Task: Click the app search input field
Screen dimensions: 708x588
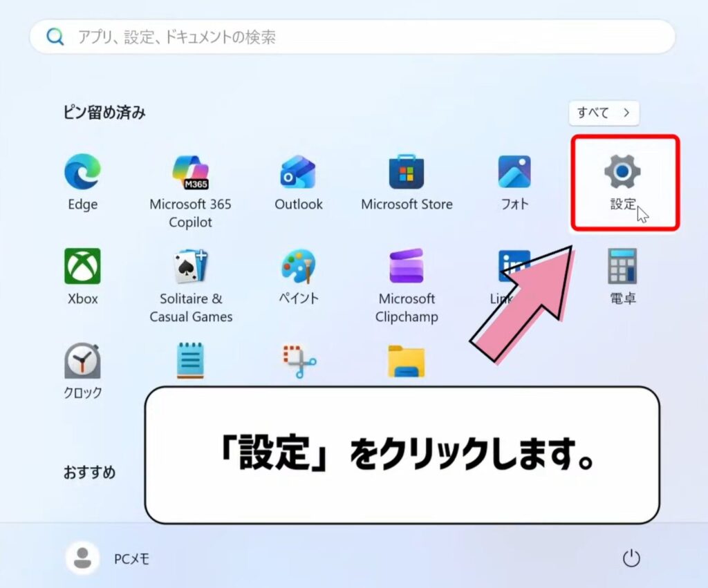Action: coord(277,37)
